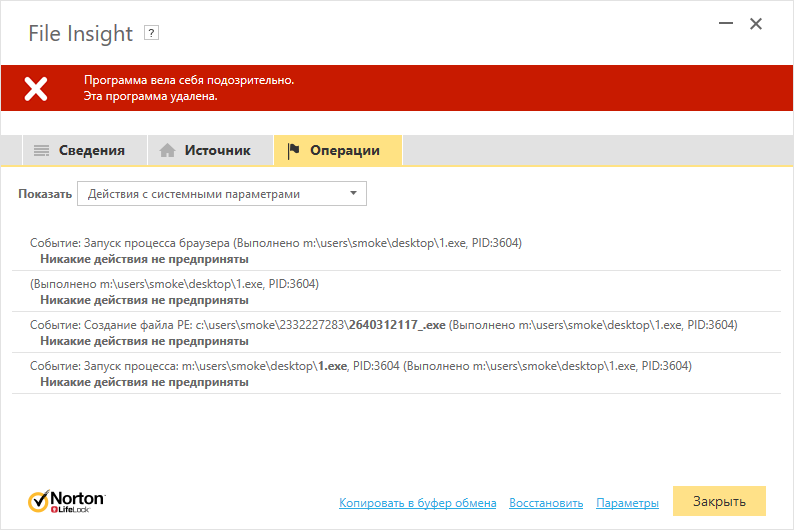The width and height of the screenshot is (794, 530).
Task: Click Никакие действия не предприняты under Создание файла PE
Action: (144, 341)
